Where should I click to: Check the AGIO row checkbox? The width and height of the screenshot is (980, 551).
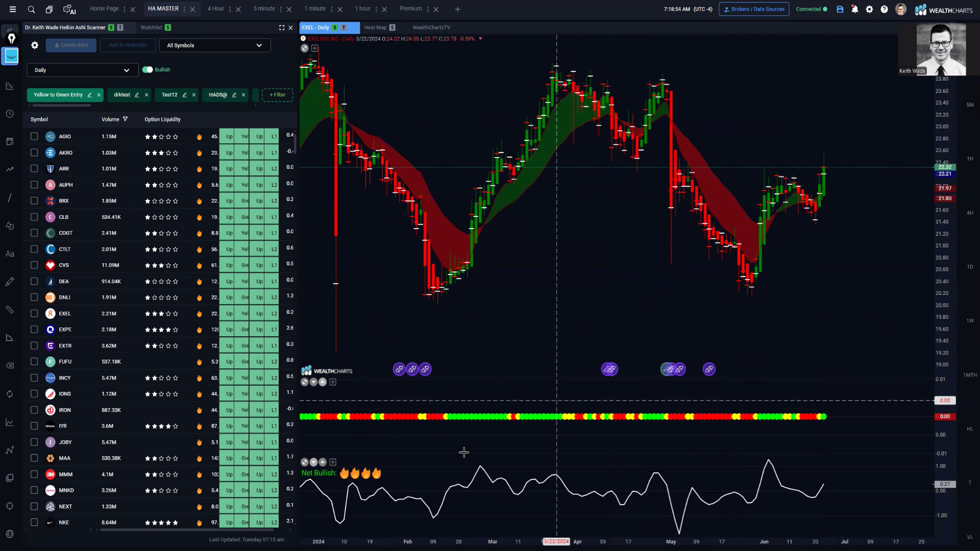(x=34, y=136)
